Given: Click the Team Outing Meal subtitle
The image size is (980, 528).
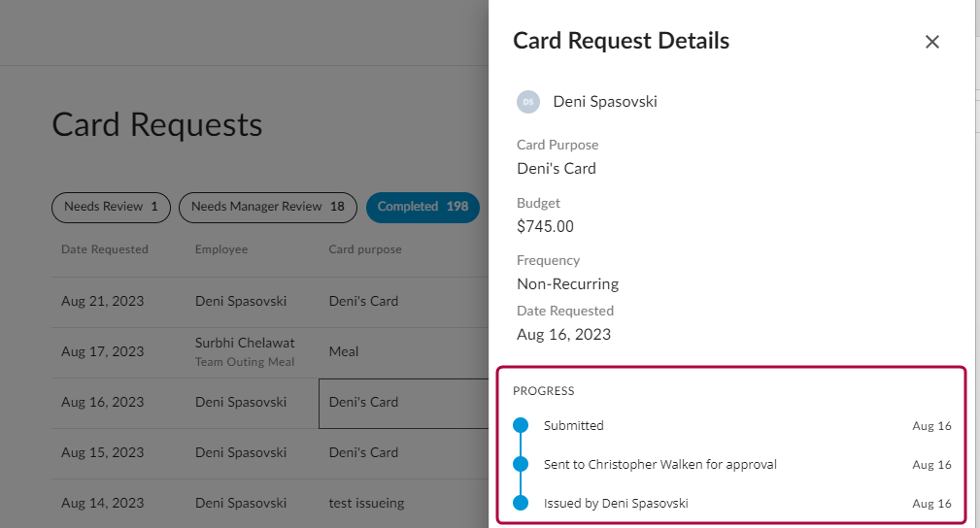Looking at the screenshot, I should (244, 362).
